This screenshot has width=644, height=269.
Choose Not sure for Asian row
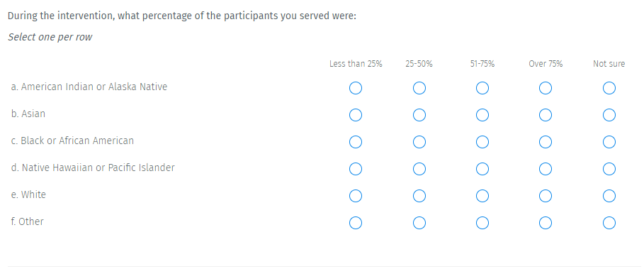609,115
